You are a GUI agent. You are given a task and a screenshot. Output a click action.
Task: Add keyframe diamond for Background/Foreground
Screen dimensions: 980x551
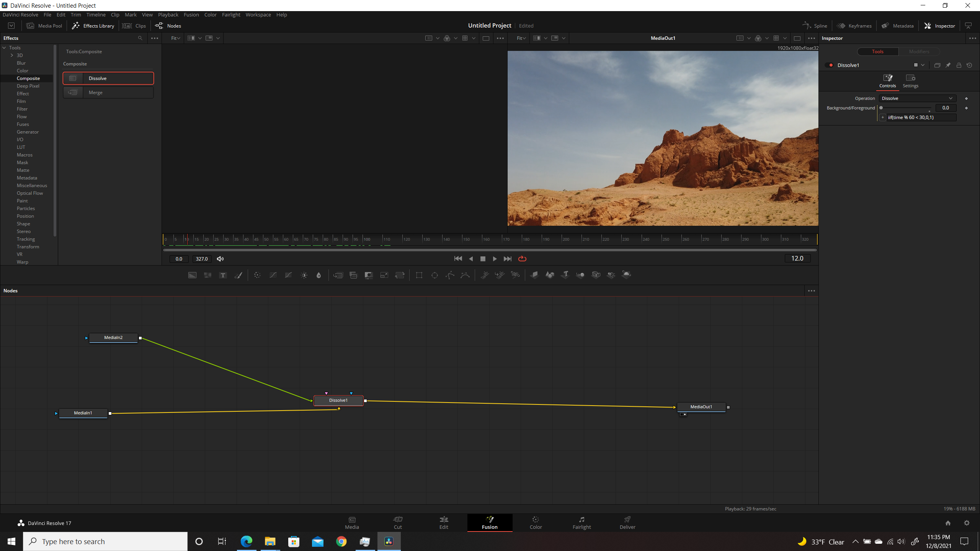click(966, 108)
